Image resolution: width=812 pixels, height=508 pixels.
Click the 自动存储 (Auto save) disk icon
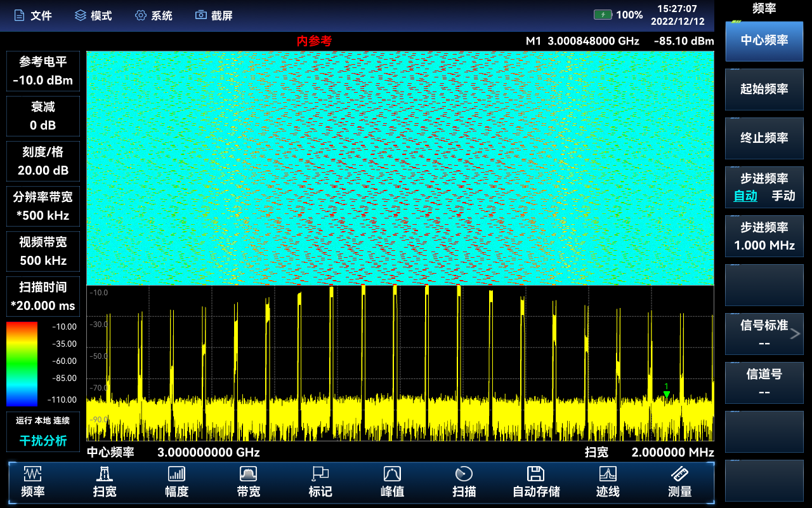click(536, 474)
